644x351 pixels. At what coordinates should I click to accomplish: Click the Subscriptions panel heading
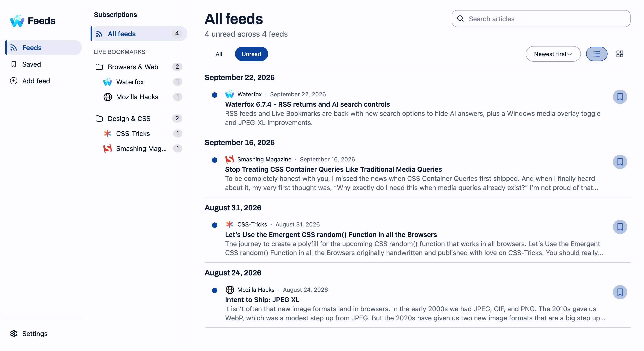(x=115, y=15)
